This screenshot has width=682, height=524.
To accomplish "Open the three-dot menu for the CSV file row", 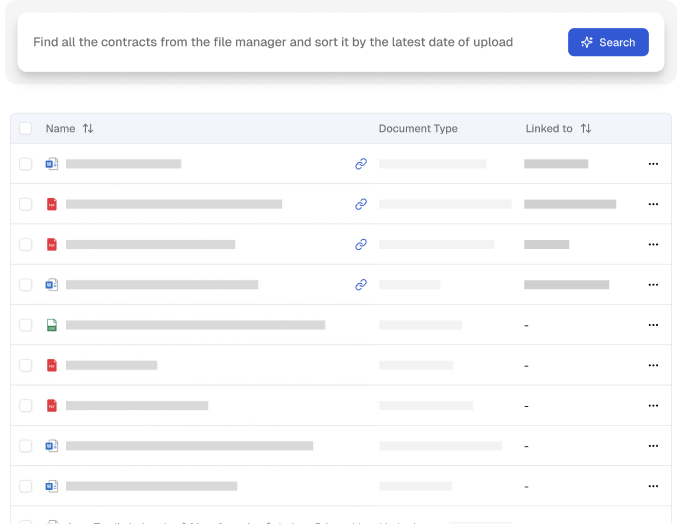I will [x=653, y=325].
